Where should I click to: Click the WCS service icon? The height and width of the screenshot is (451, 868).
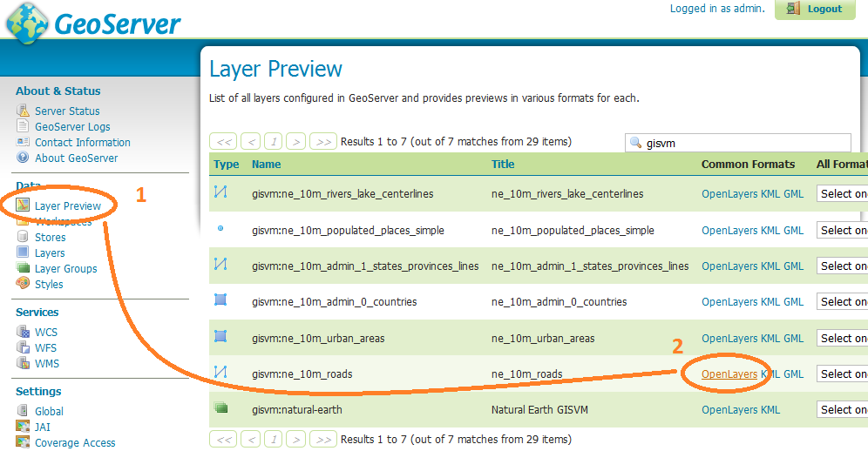[x=23, y=332]
